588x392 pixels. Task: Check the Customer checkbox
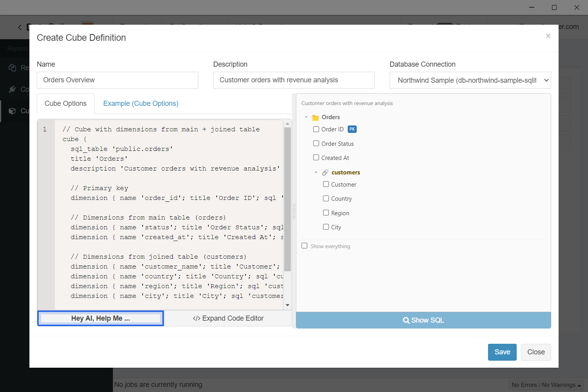pos(326,184)
